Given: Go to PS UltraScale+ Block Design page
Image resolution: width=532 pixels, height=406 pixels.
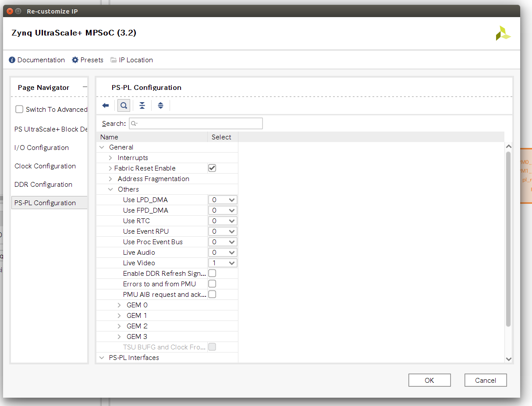Looking at the screenshot, I should (50, 129).
